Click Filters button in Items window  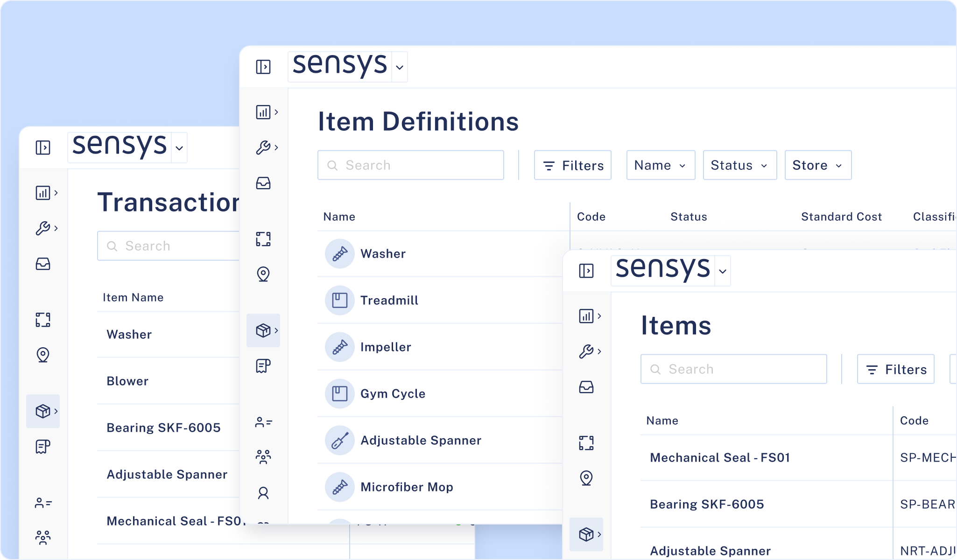(896, 369)
